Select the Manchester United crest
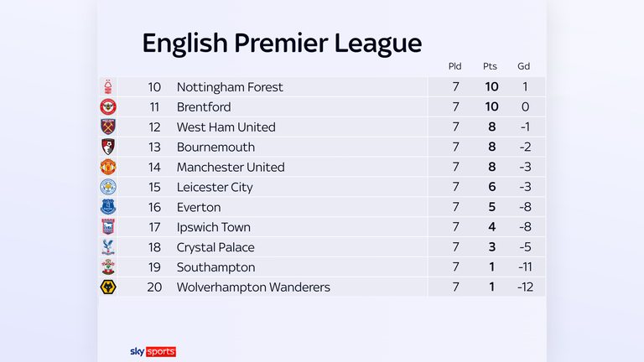The image size is (644, 362). coord(108,167)
